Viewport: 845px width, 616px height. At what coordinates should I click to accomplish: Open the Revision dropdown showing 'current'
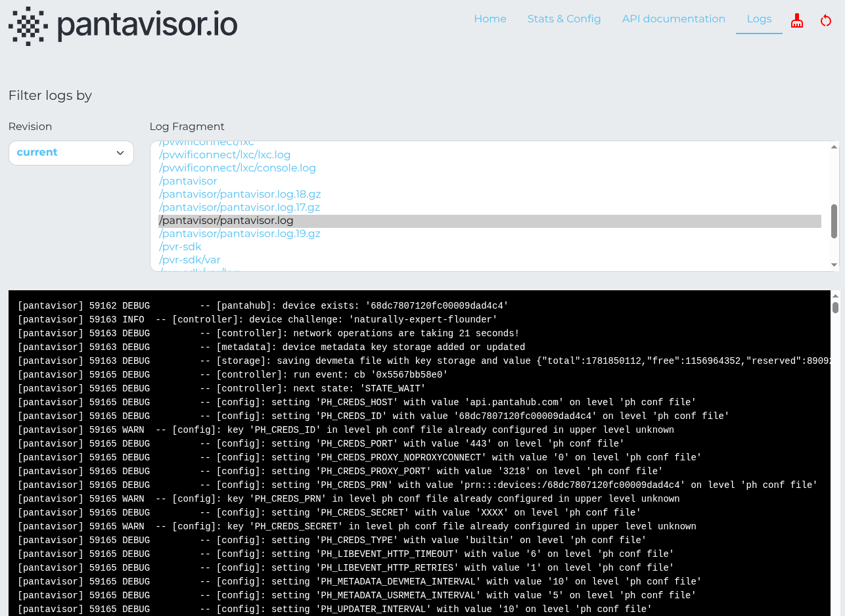[x=71, y=152]
